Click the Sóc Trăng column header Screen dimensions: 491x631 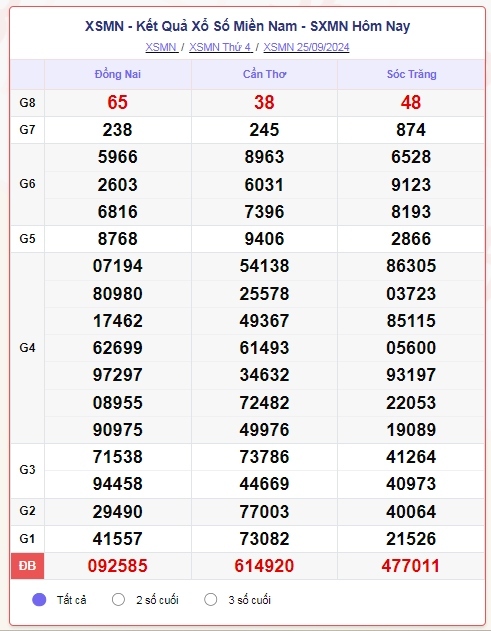tap(411, 74)
